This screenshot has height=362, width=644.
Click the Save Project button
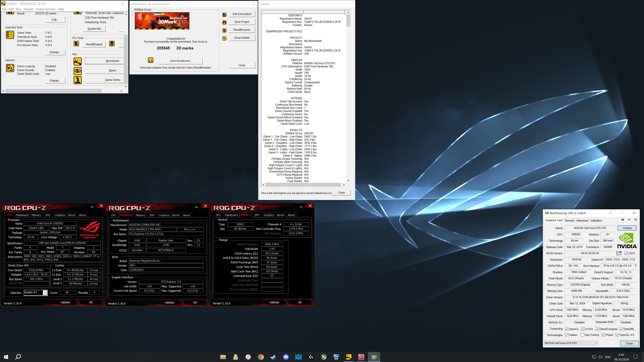(242, 22)
